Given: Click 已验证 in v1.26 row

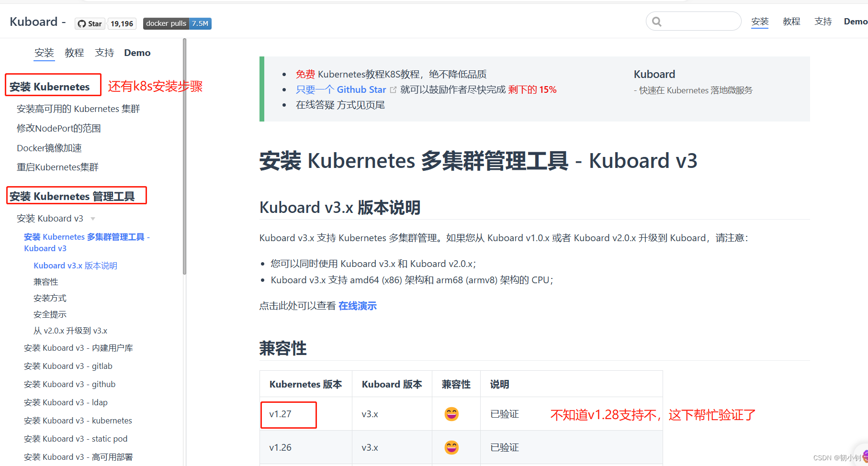Looking at the screenshot, I should pyautogui.click(x=505, y=447).
